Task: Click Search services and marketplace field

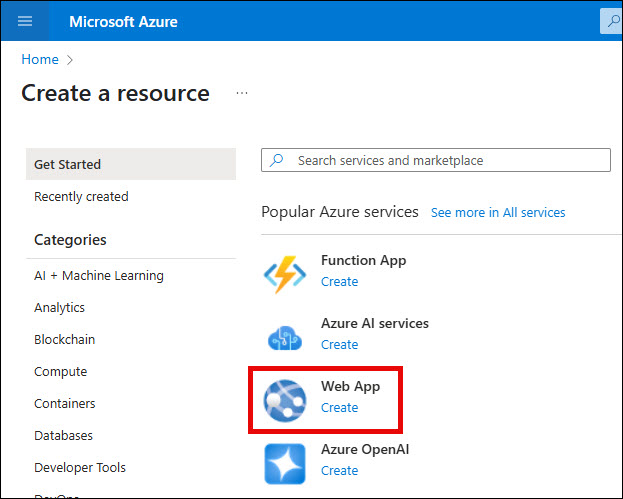Action: [436, 160]
